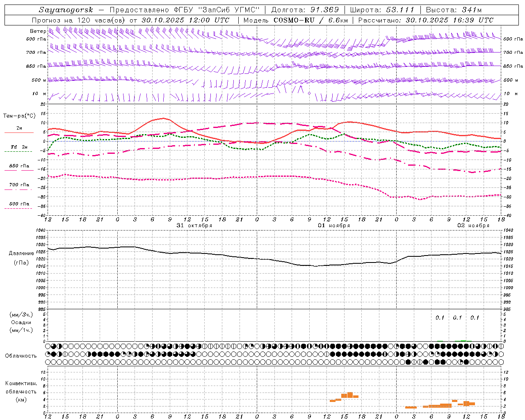Click the 'Долгота: 91.369' longitude value
This screenshot has height=420, width=525.
[x=305, y=10]
